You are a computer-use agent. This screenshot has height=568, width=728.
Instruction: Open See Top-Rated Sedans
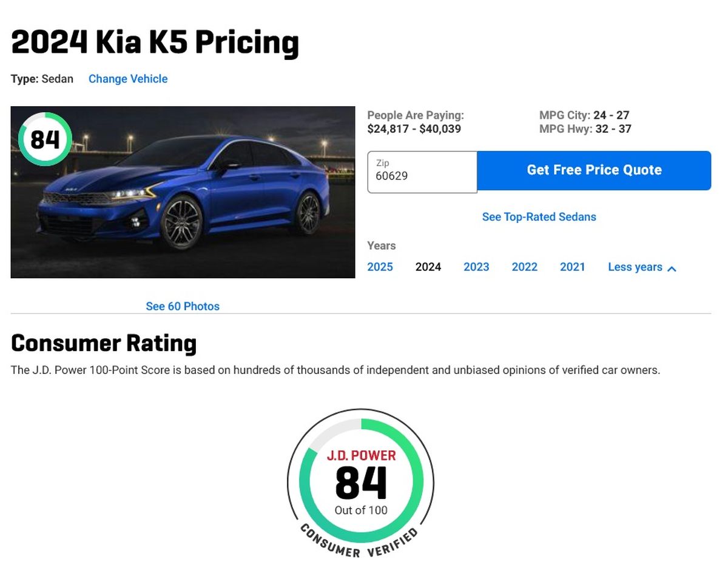pyautogui.click(x=539, y=216)
